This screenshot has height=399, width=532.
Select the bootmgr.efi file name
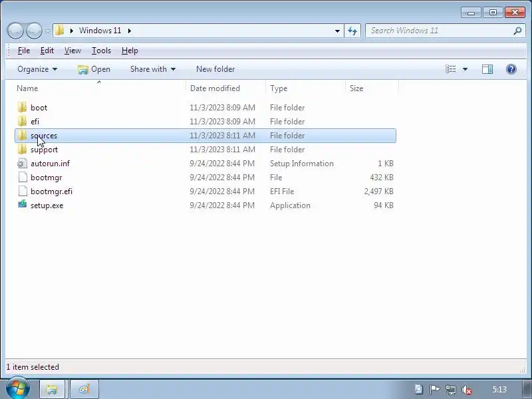[51, 192]
